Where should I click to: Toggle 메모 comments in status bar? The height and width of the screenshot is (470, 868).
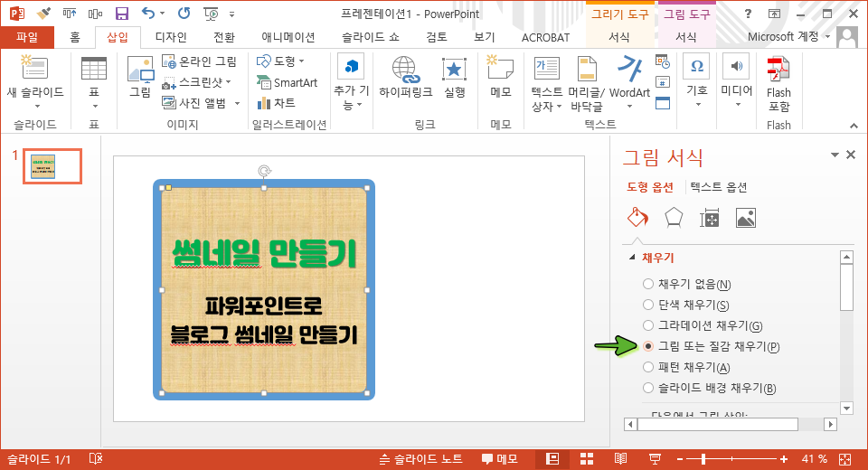(500, 459)
